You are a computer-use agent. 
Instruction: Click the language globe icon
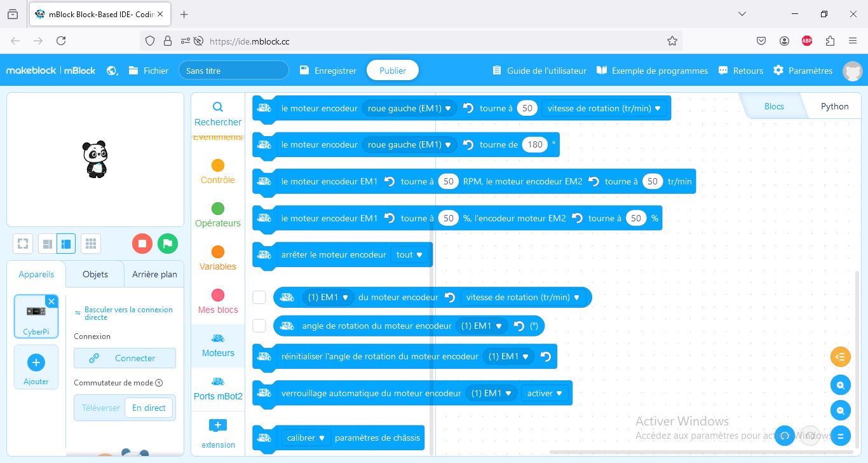tap(112, 71)
